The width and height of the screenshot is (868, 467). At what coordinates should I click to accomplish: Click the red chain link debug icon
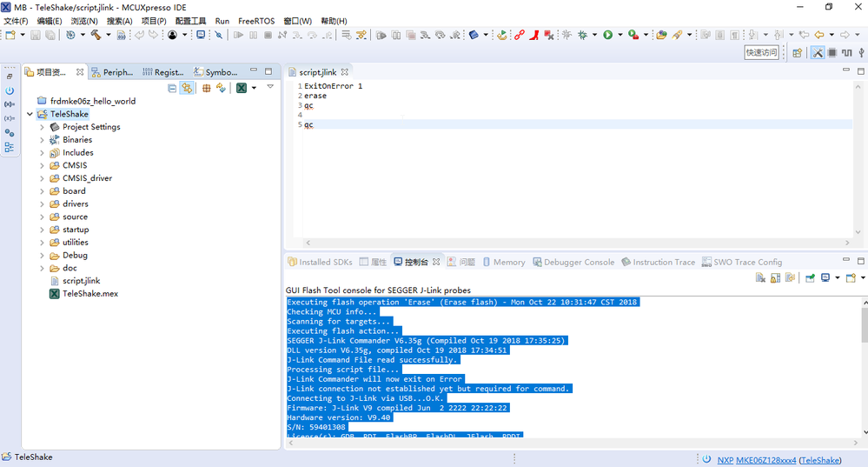[520, 35]
